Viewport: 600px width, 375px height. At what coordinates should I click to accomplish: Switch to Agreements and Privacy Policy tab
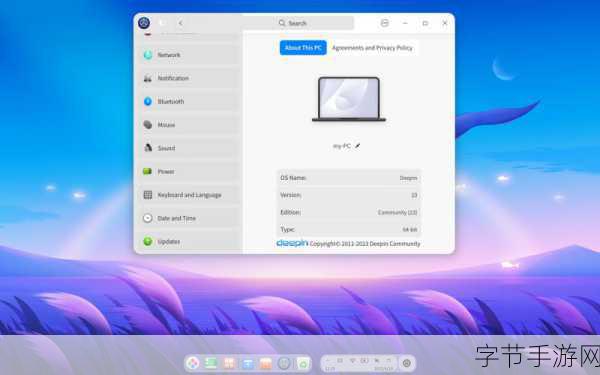(372, 48)
